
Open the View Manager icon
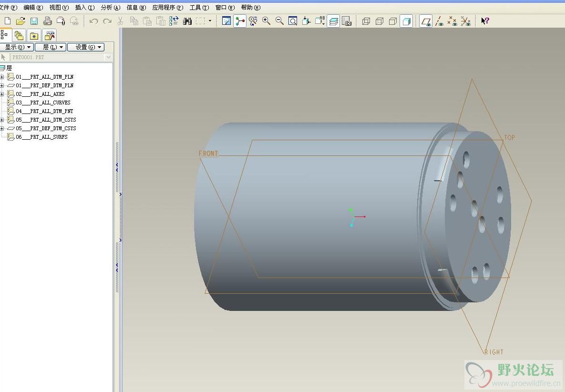[x=347, y=21]
